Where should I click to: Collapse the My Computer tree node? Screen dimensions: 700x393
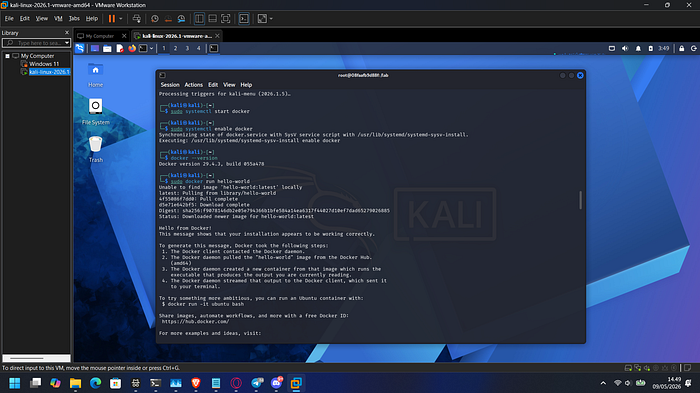[8, 56]
